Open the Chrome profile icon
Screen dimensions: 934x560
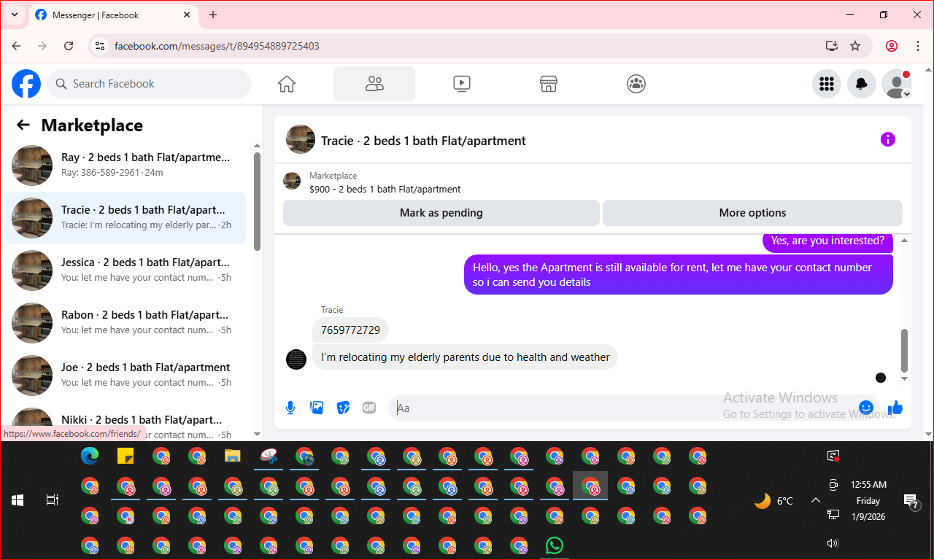tap(892, 46)
